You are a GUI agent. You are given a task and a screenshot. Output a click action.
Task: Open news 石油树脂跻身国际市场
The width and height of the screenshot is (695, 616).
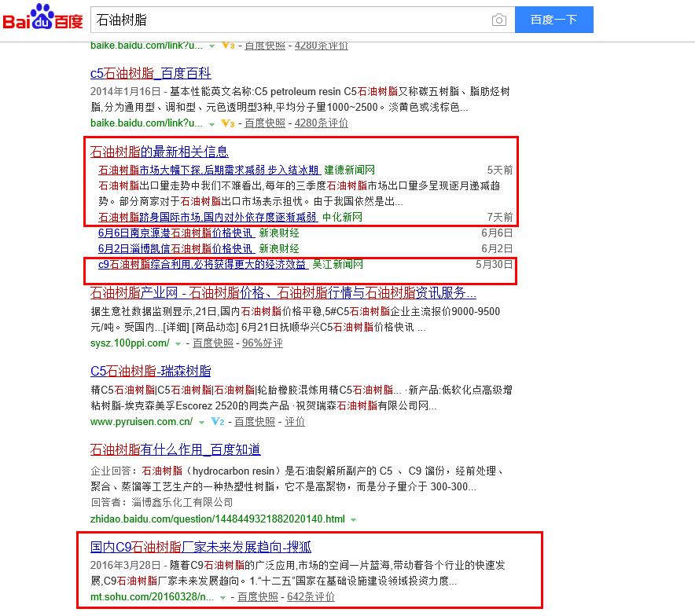(208, 217)
